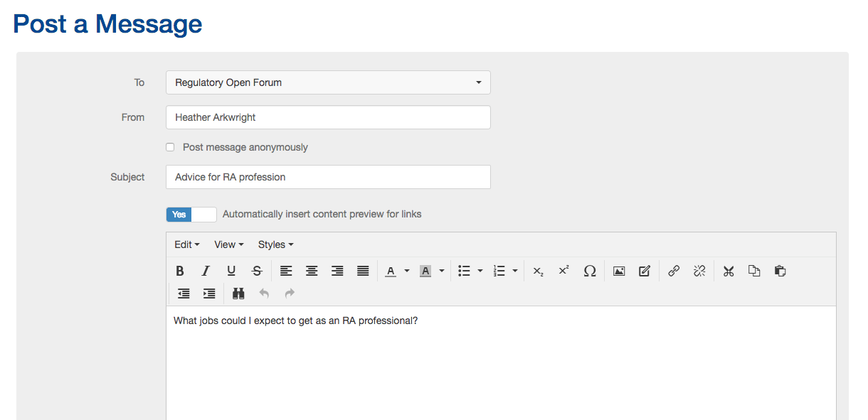Open background color dropdown arrow
Image resolution: width=868 pixels, height=420 pixels.
point(442,271)
